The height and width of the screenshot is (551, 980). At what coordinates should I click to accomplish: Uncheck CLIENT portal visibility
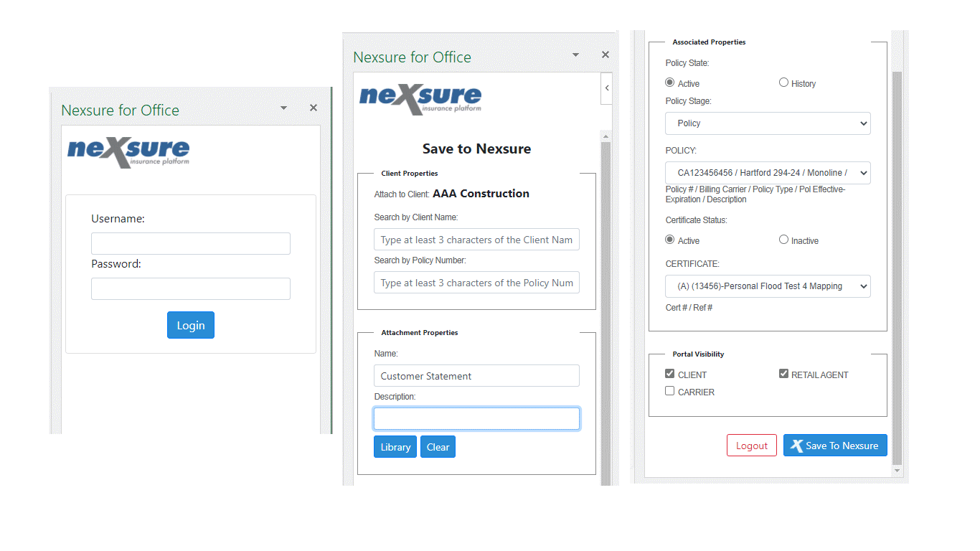[x=670, y=374]
